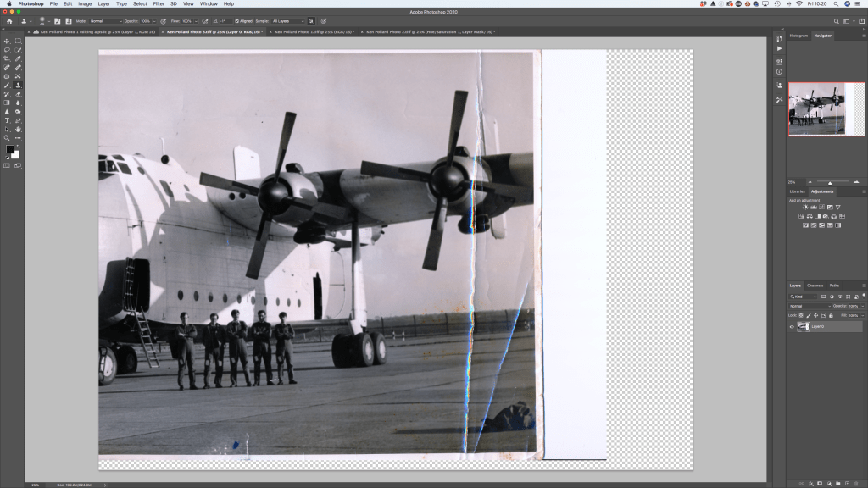This screenshot has width=868, height=488.
Task: Click the foreground color swatch
Action: pos(10,149)
